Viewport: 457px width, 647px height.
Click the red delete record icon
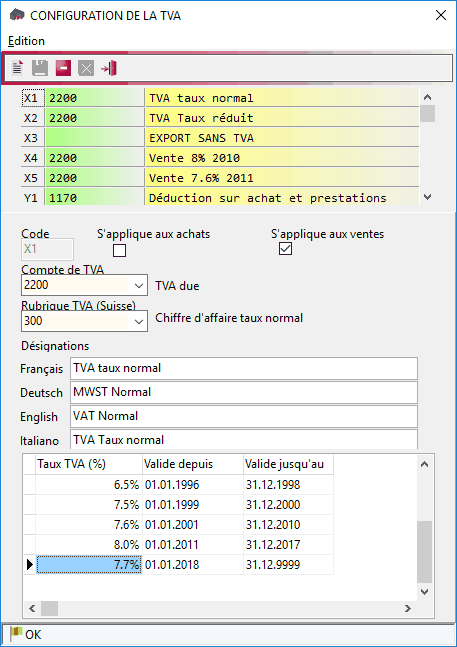(63, 68)
